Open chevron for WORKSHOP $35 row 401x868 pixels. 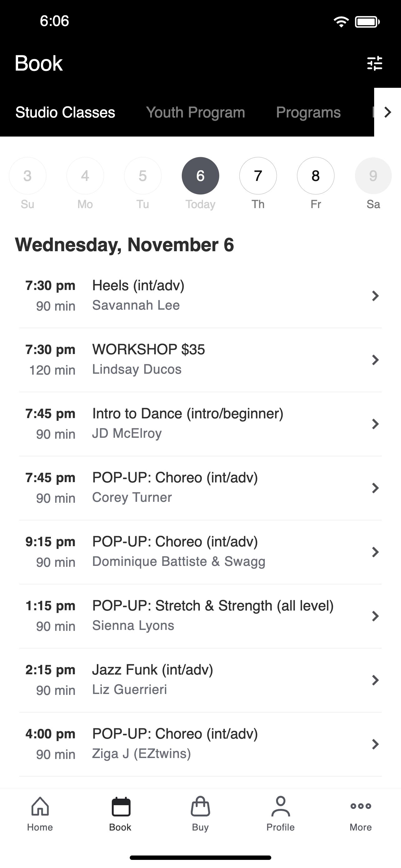coord(375,360)
